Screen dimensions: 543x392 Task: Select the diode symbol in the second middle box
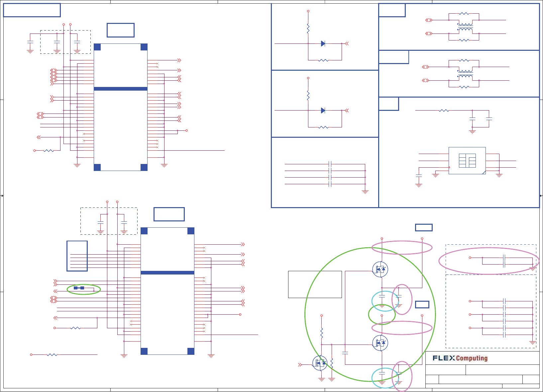[323, 111]
